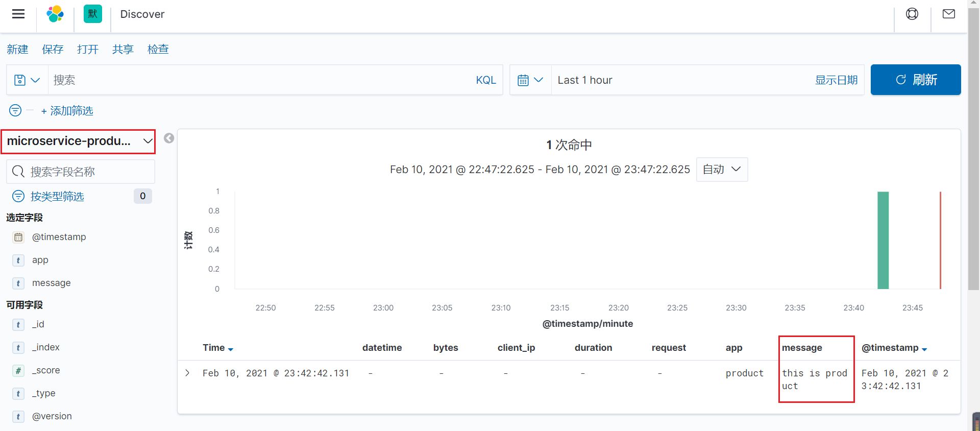Viewport: 980px width, 431px height.
Task: Open the microservice-produ... index pattern dropdown
Action: [x=78, y=141]
